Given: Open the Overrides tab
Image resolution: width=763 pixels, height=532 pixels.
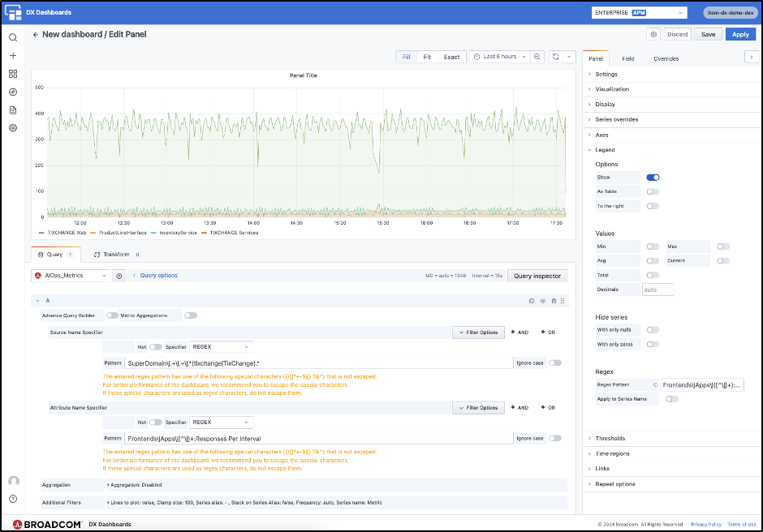Looking at the screenshot, I should tap(666, 58).
